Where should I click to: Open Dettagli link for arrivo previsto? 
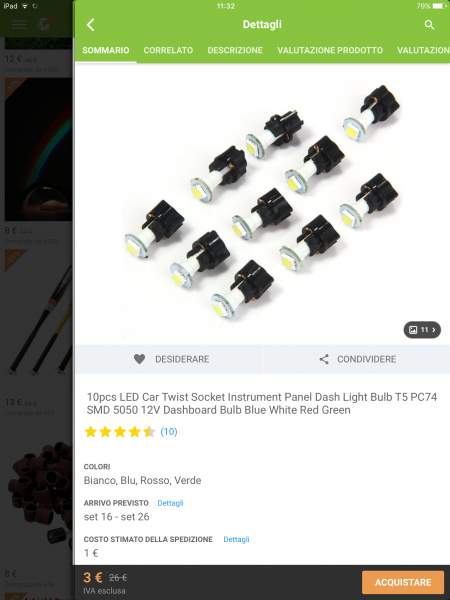click(x=170, y=503)
